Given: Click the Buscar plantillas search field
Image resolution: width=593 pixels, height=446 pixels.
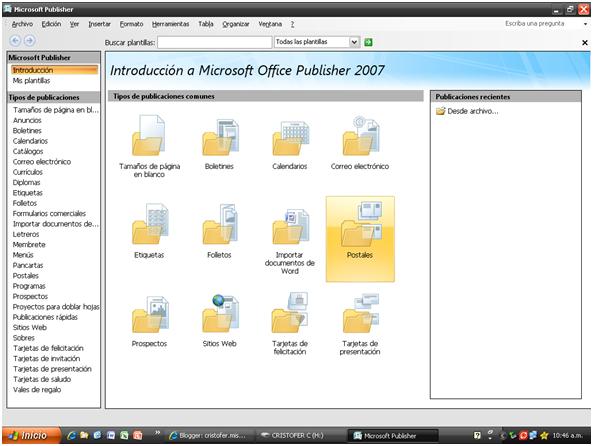Looking at the screenshot, I should [214, 42].
